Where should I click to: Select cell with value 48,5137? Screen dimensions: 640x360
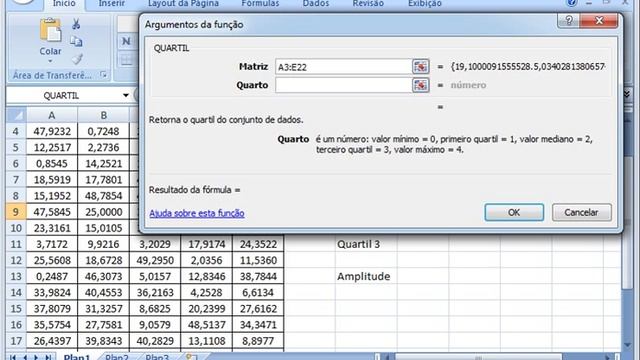click(207, 324)
